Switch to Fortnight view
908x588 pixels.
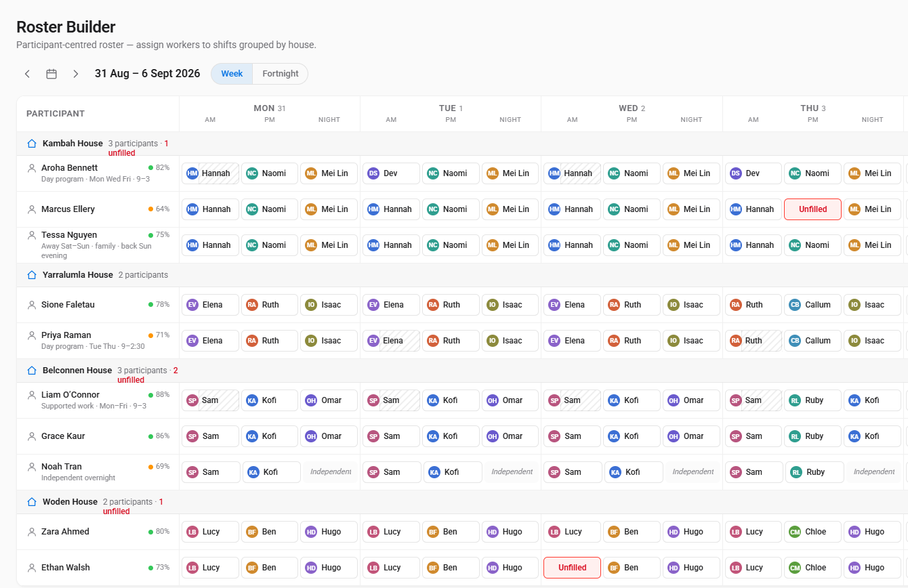pyautogui.click(x=281, y=74)
